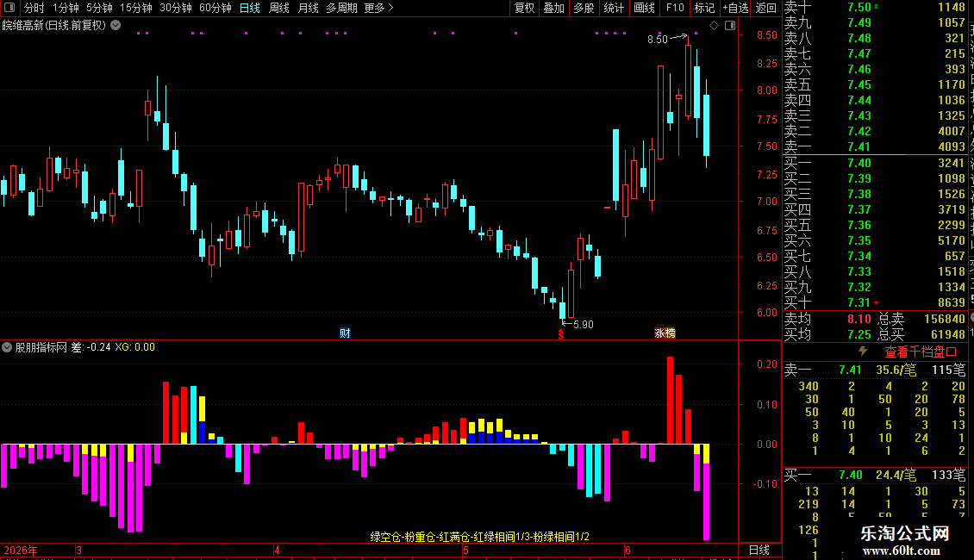Open 多股 multi-stock view
Viewport: 974px width, 560px height.
point(584,8)
